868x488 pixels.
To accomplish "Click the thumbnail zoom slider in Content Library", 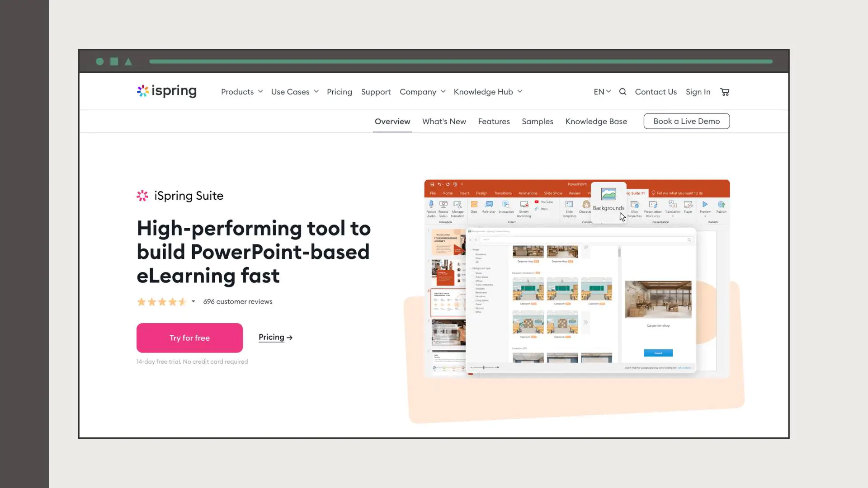I will pyautogui.click(x=484, y=367).
